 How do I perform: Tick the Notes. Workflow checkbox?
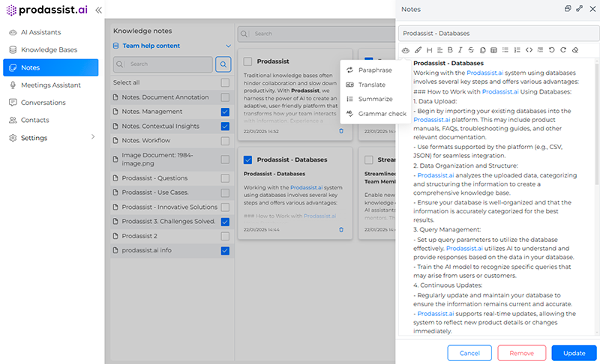point(225,140)
